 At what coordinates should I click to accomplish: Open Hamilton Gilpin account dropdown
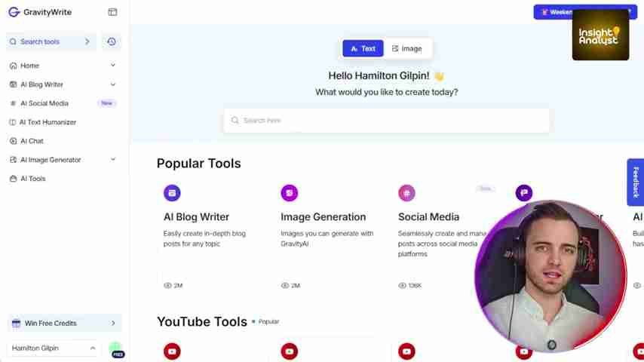pos(53,348)
